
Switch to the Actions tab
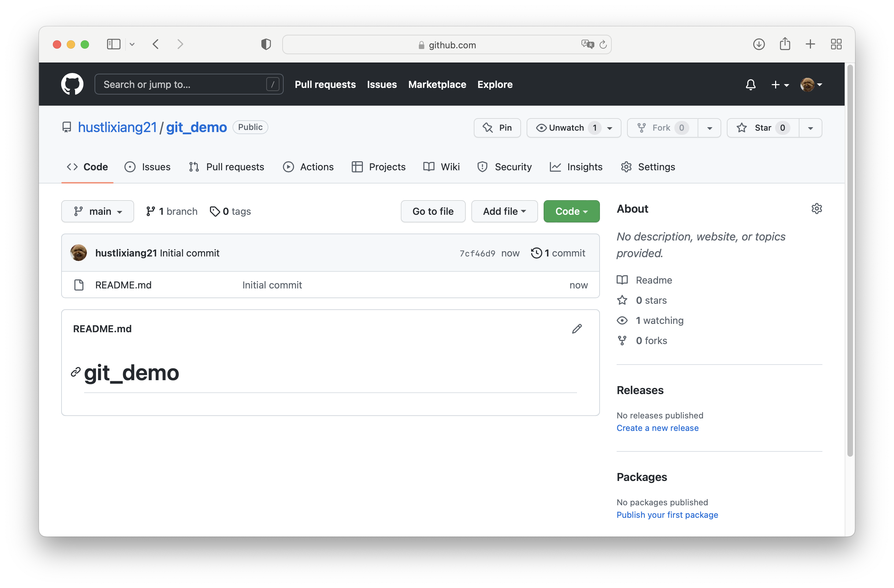point(308,167)
